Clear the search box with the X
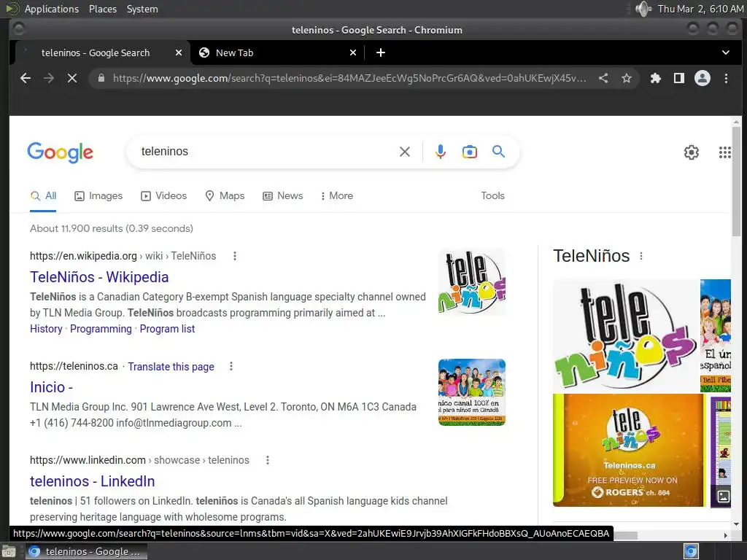The height and width of the screenshot is (560, 747). click(404, 152)
